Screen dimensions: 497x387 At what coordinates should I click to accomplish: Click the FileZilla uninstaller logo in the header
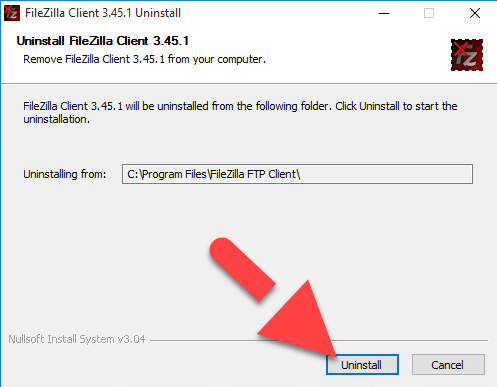point(467,55)
